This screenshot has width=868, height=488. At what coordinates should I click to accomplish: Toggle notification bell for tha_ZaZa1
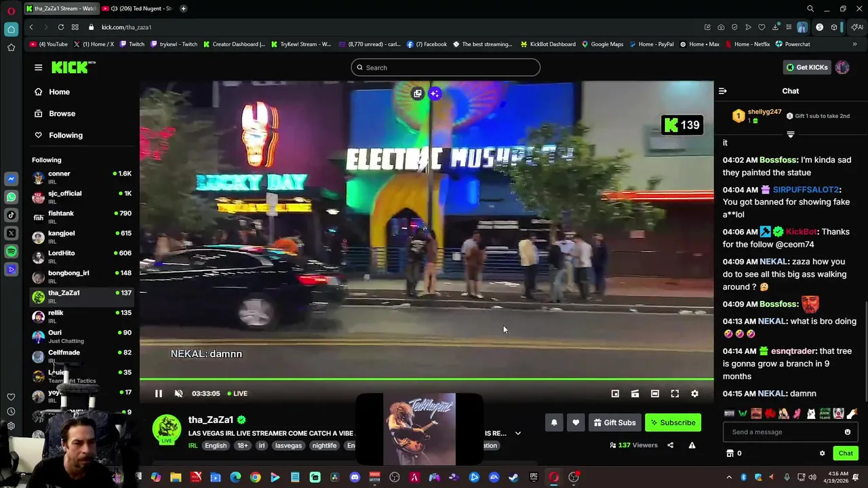click(x=554, y=423)
